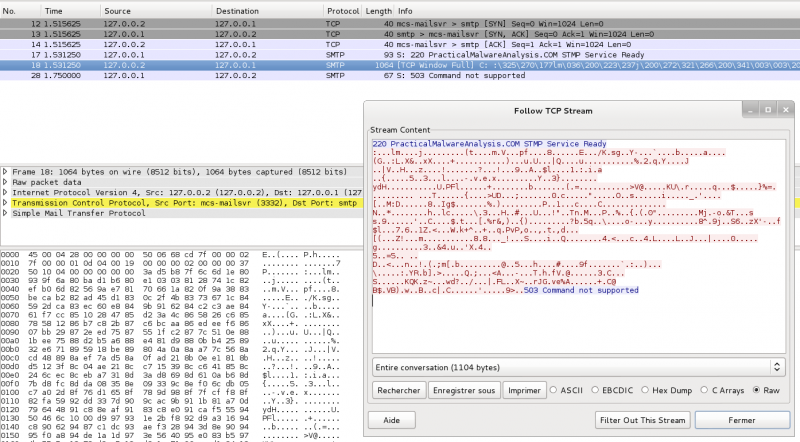Expand the Raw packet data node

(x=5, y=182)
